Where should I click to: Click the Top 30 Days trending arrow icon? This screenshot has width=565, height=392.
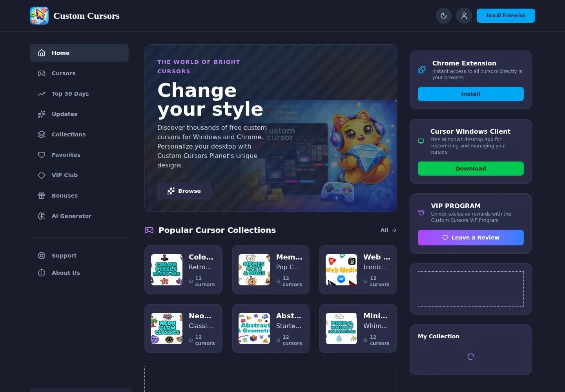[x=42, y=94]
